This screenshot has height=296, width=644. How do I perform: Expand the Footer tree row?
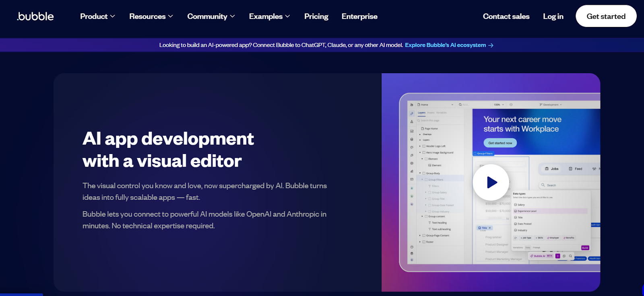point(420,242)
